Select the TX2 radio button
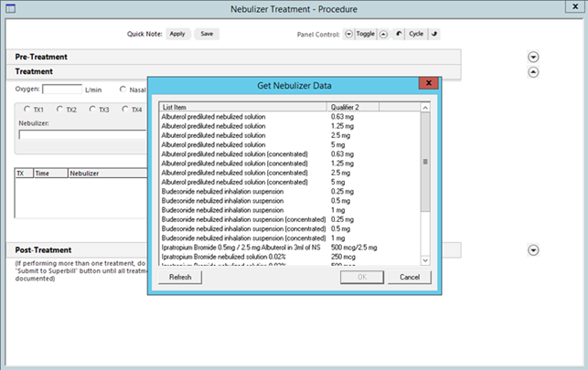This screenshot has height=370, width=588. click(x=59, y=109)
